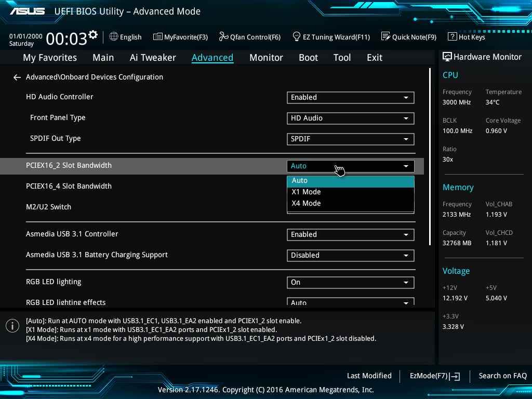Open the Front Panel Type dropdown
The width and height of the screenshot is (532, 399).
coord(351,118)
